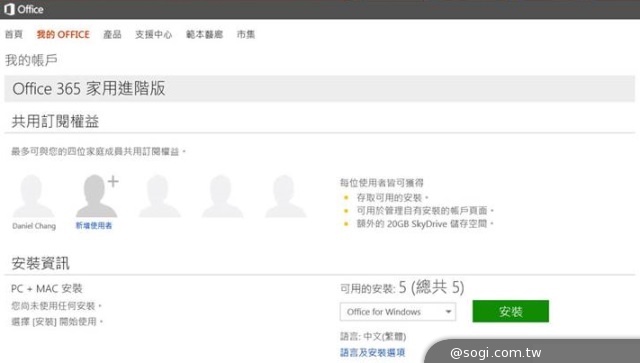Click the 可用於管理自有安裝的帳戶頁面 bullet text
The width and height of the screenshot is (640, 363).
(x=425, y=211)
